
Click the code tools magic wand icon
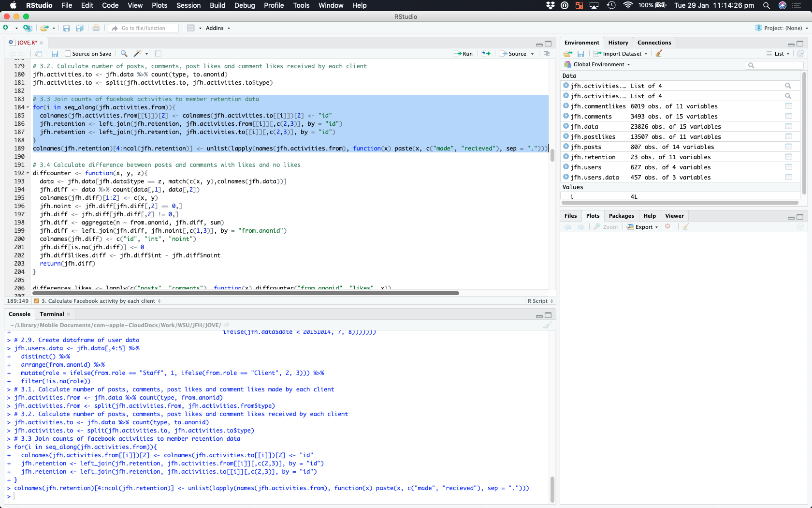(x=138, y=54)
